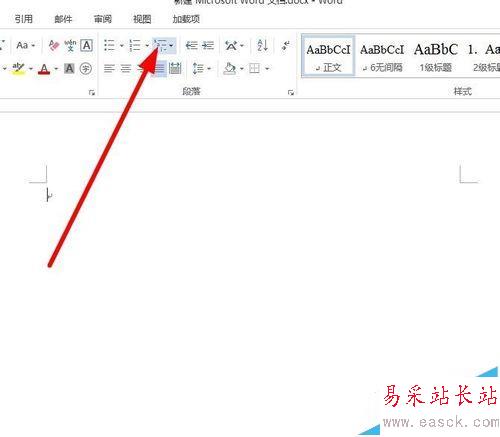Apply the 正文 style
The image size is (500, 437).
click(x=328, y=57)
